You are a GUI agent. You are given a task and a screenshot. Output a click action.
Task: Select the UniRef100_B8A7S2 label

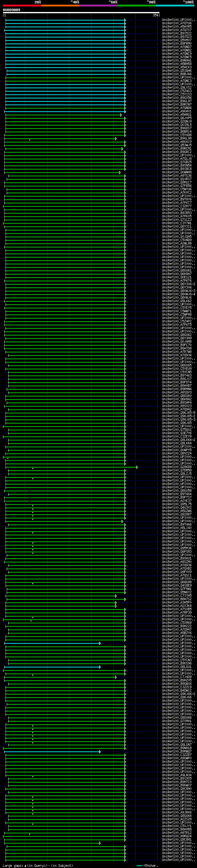click(x=177, y=599)
